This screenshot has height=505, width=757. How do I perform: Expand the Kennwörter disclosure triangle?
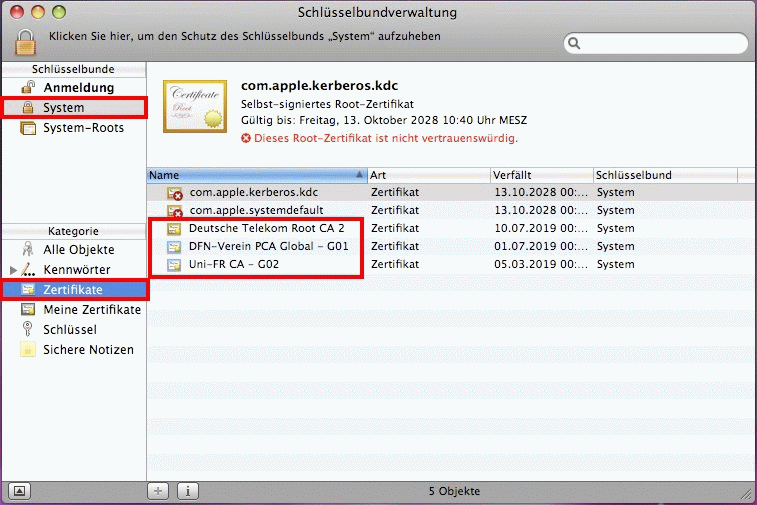pyautogui.click(x=13, y=269)
